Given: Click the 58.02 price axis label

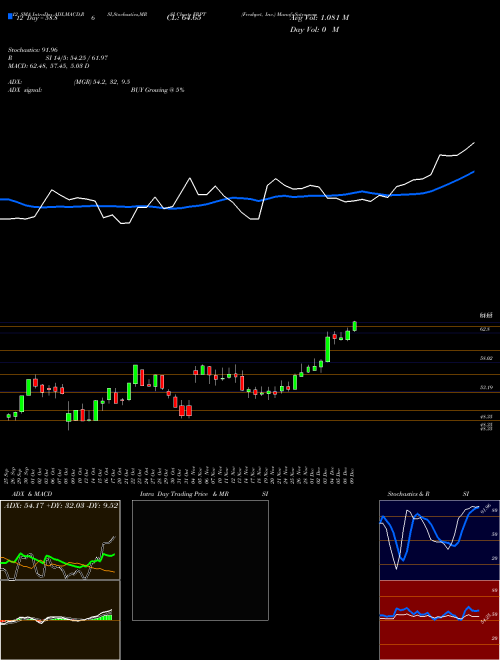Looking at the screenshot, I should pos(486,358).
